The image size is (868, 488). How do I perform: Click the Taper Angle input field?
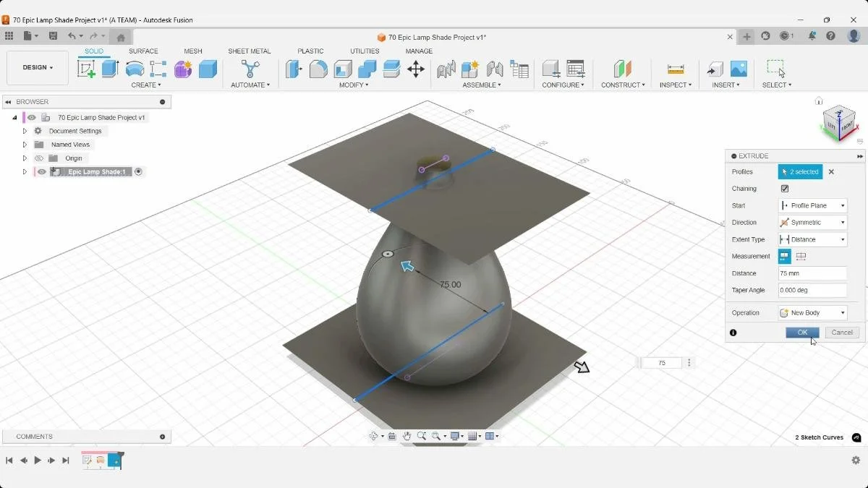(812, 290)
